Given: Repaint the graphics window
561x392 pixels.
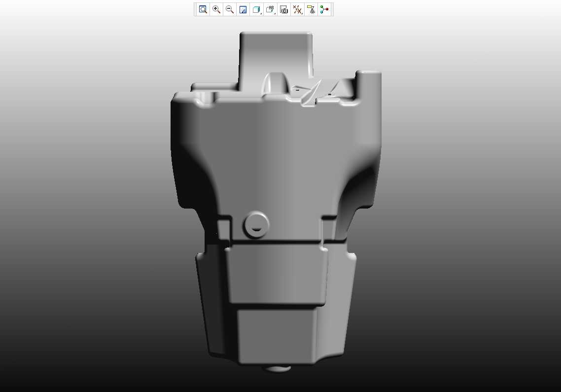Looking at the screenshot, I should pos(243,10).
